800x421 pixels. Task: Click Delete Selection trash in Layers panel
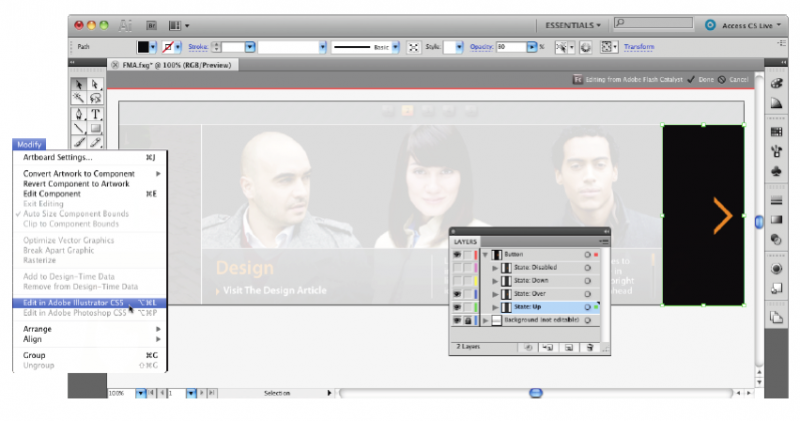pyautogui.click(x=590, y=347)
